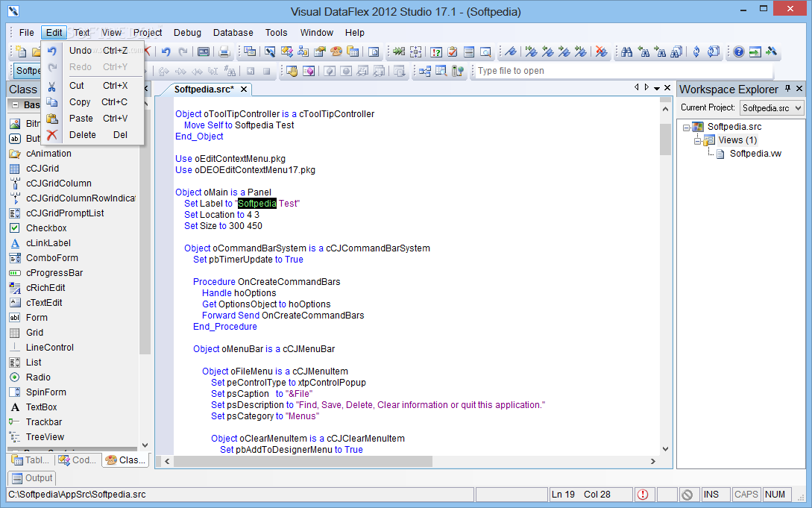Click the New File toolbar icon
This screenshot has width=812, height=508.
[x=21, y=51]
